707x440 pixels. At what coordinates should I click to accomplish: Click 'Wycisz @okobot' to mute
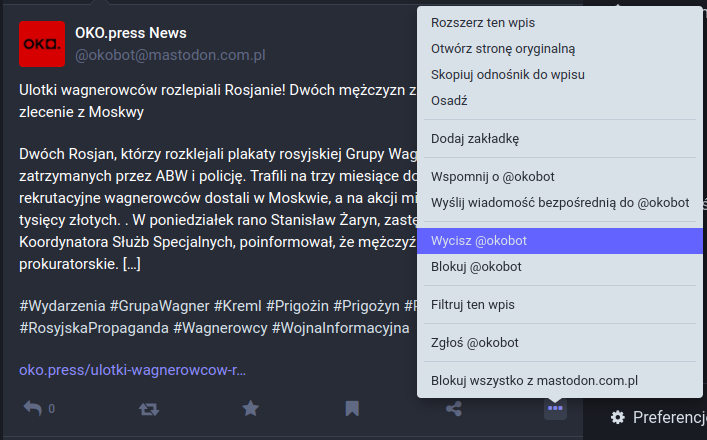click(x=479, y=241)
